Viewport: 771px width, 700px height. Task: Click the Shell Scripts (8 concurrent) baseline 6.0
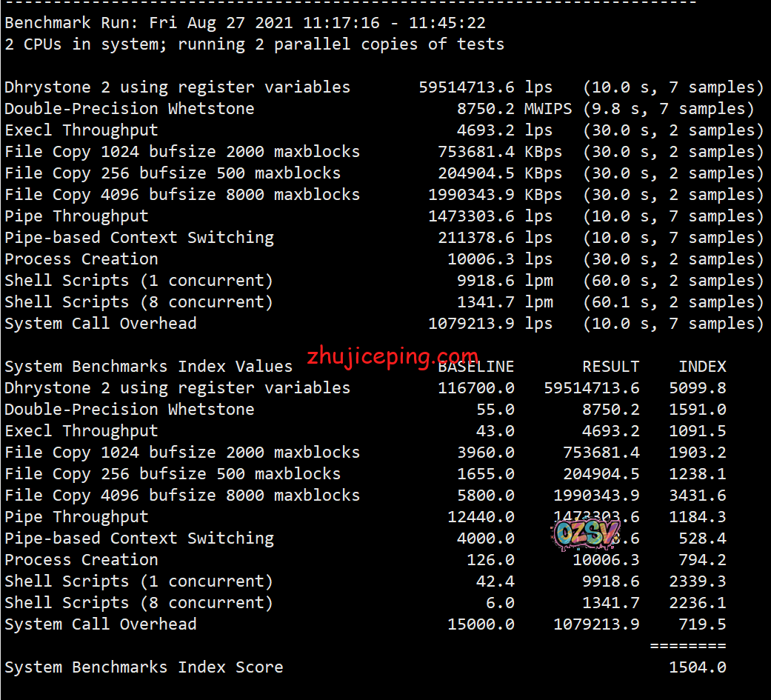coord(499,603)
